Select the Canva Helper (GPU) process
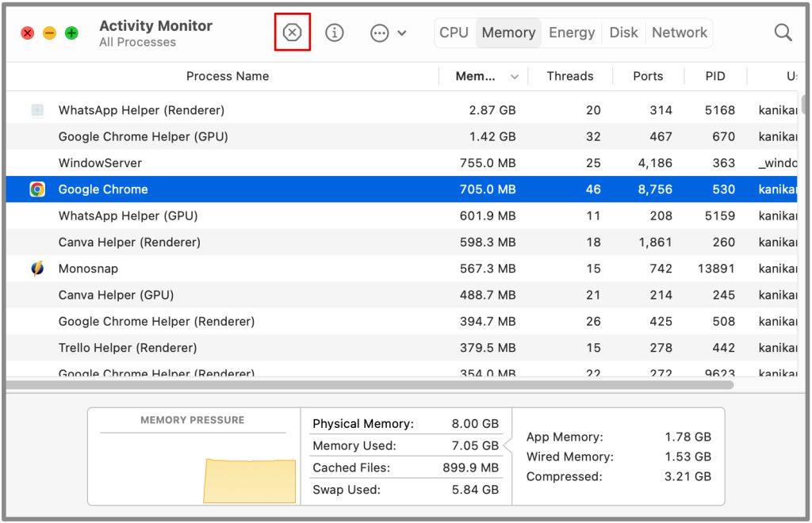This screenshot has height=523, width=812. tap(116, 295)
